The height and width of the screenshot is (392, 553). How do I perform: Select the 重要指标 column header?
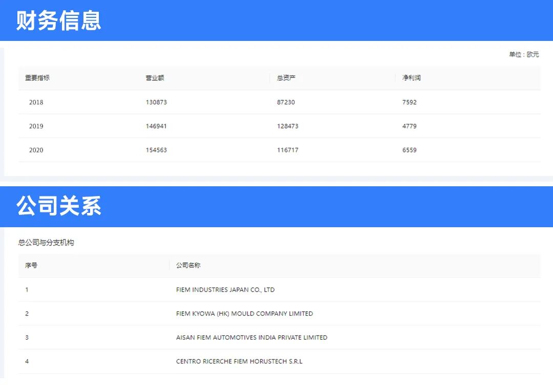tap(37, 78)
